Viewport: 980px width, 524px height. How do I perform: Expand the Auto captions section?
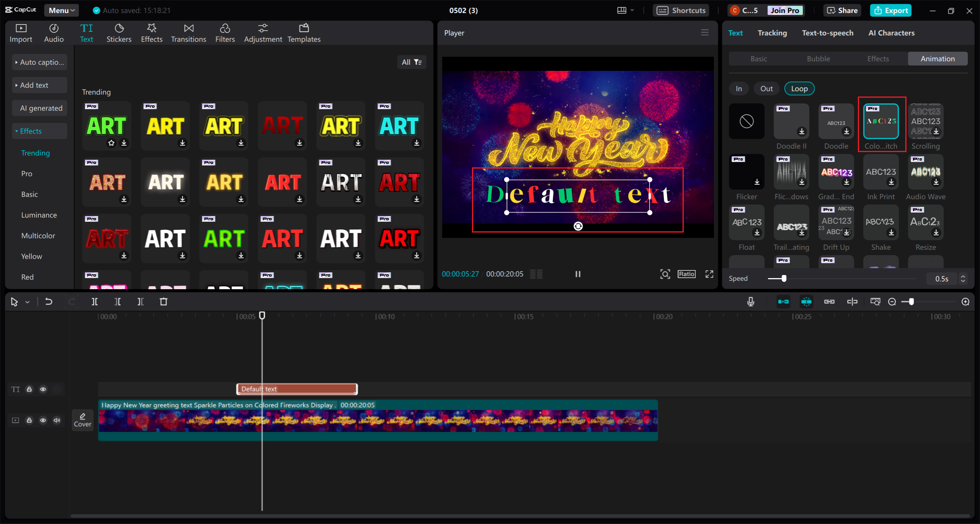[x=39, y=62]
